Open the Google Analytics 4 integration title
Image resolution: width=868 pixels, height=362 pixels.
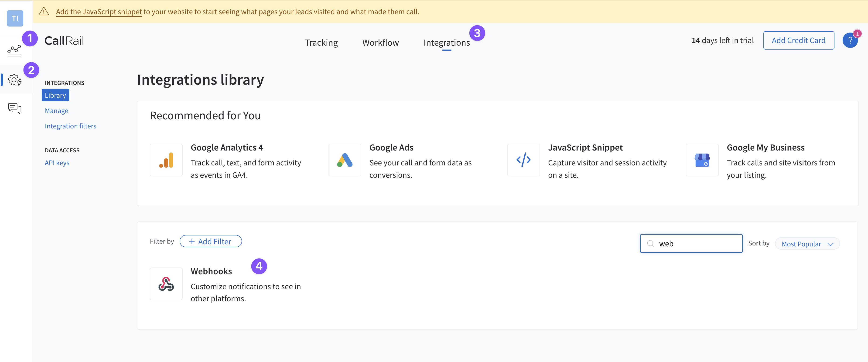tap(227, 147)
